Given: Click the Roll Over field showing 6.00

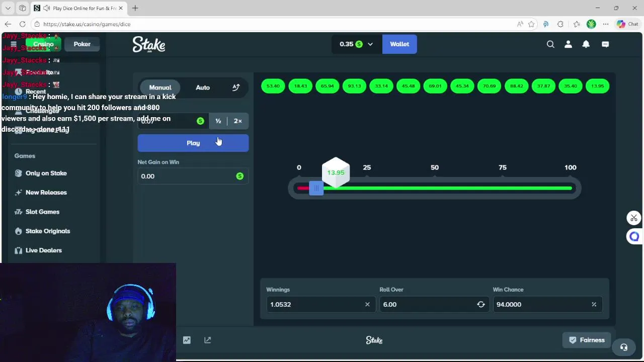Looking at the screenshot, I should pyautogui.click(x=434, y=304).
